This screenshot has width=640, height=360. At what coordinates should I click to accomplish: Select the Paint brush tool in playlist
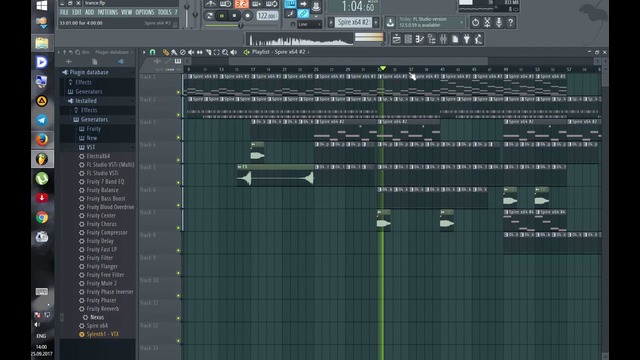click(174, 52)
